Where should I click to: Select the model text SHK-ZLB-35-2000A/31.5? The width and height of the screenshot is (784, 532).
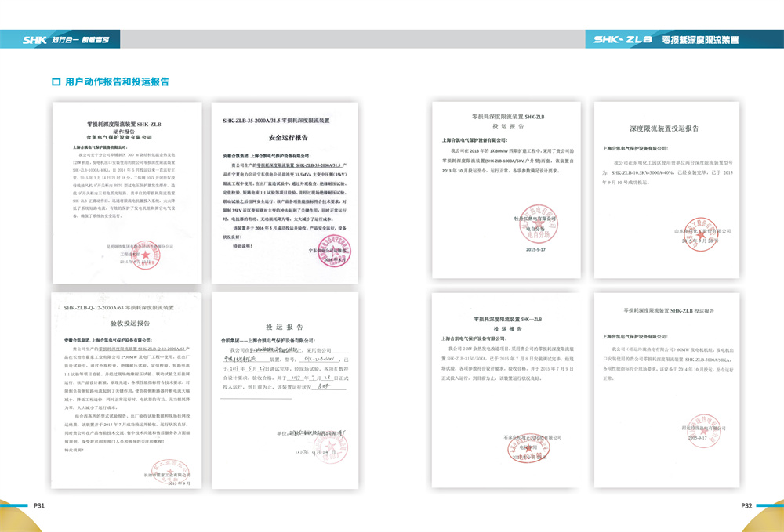point(252,121)
